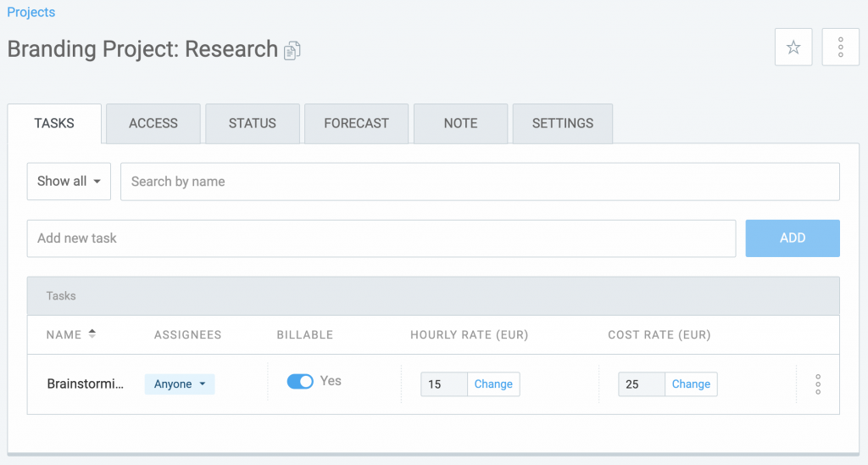The width and height of the screenshot is (868, 465).
Task: Toggle Billable switch for Brainstorming task
Action: 300,381
